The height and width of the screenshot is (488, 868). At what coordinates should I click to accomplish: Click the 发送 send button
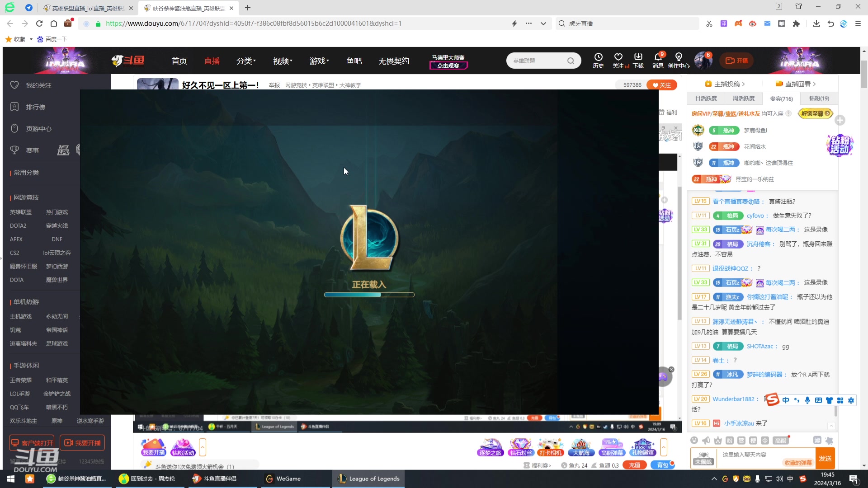tap(825, 458)
